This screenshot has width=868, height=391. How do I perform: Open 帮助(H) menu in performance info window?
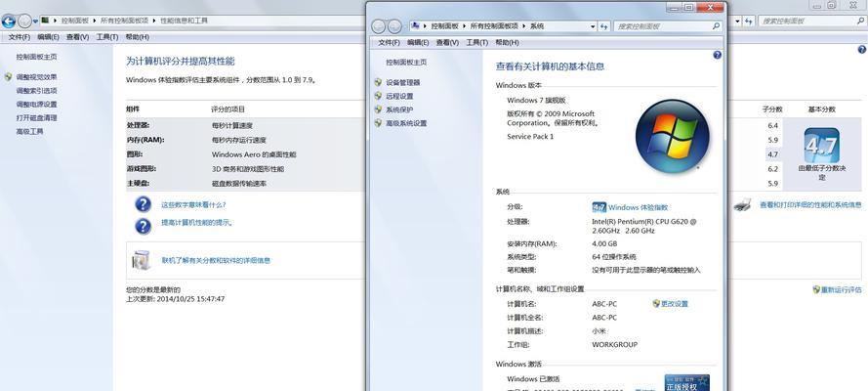coord(138,36)
